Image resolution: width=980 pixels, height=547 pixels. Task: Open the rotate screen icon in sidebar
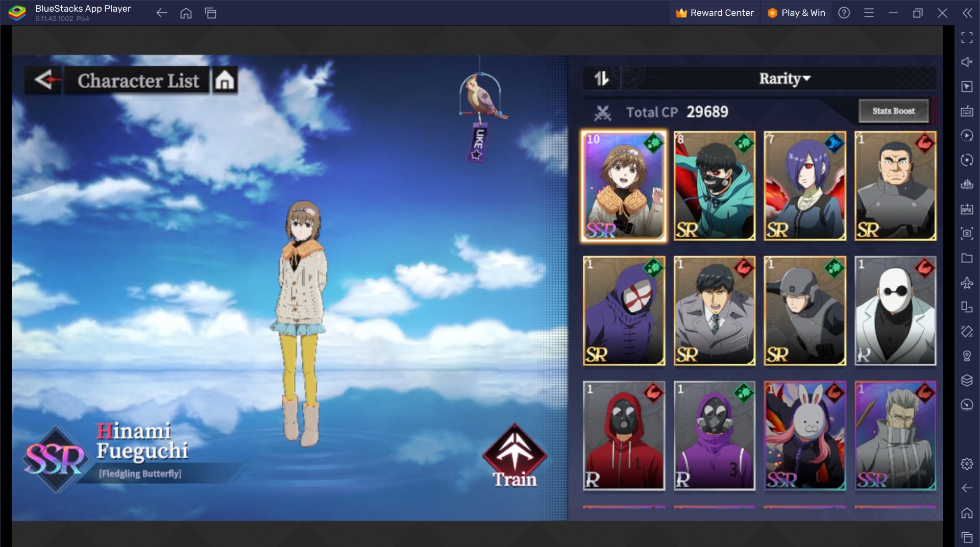click(967, 331)
